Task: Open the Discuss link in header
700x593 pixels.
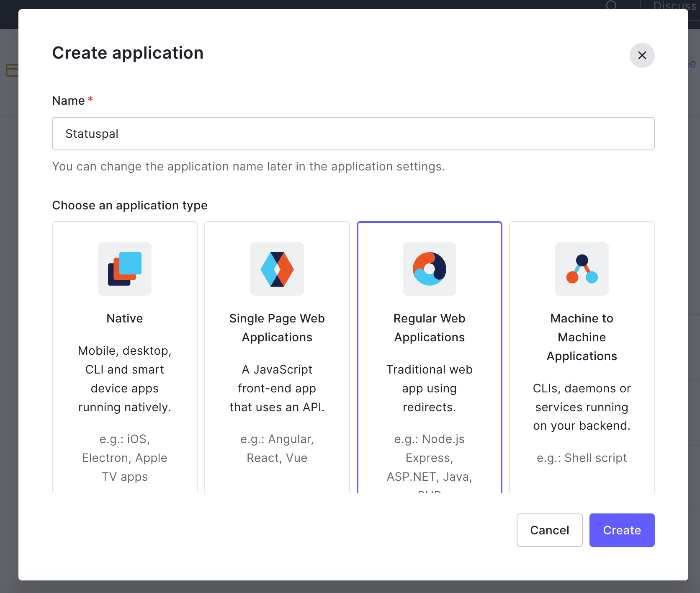Action: (x=674, y=5)
